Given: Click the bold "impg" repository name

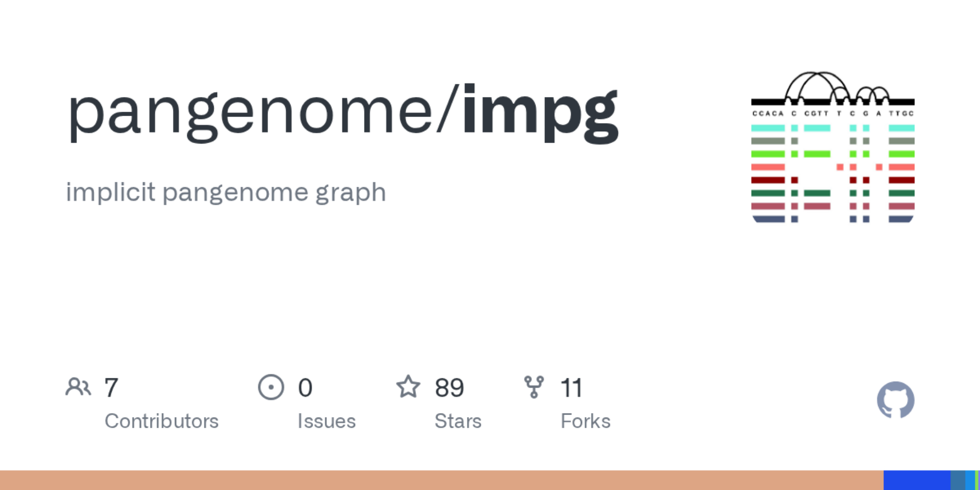Looking at the screenshot, I should point(540,112).
